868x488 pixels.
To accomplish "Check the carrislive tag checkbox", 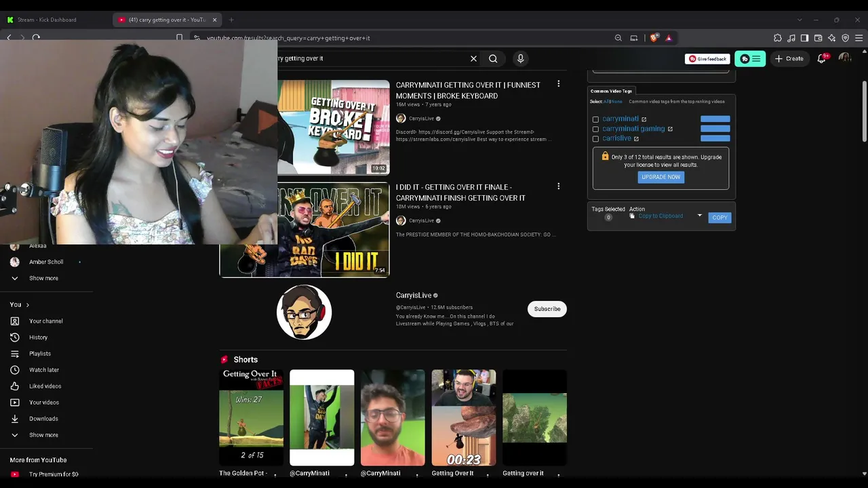I will [596, 138].
